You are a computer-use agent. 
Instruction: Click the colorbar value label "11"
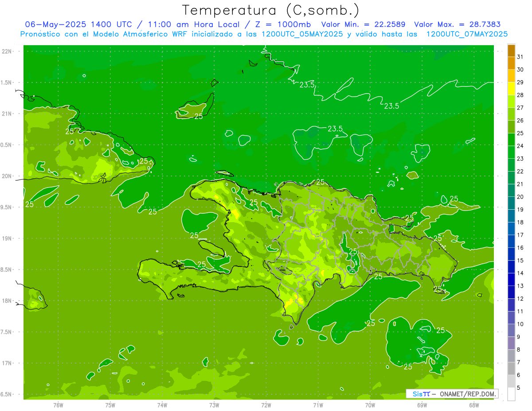tap(520, 311)
